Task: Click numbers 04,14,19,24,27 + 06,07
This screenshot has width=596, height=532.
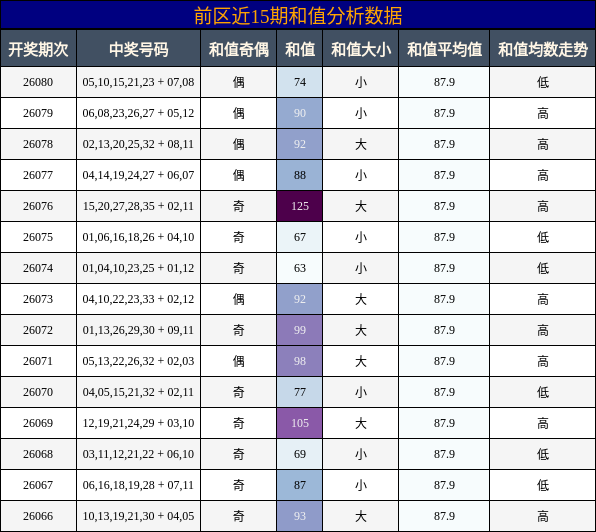Action: pos(138,175)
